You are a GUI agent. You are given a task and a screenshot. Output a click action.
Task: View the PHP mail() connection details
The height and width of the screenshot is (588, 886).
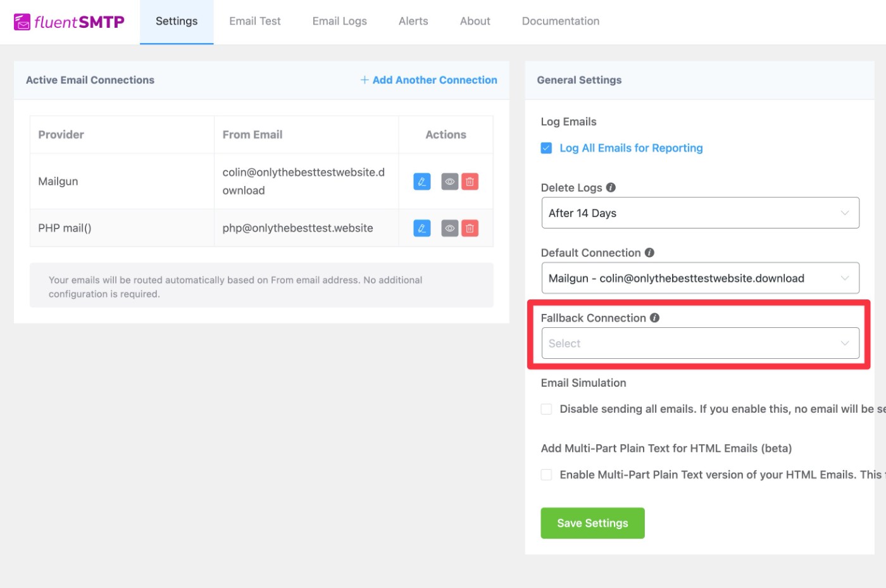[449, 228]
